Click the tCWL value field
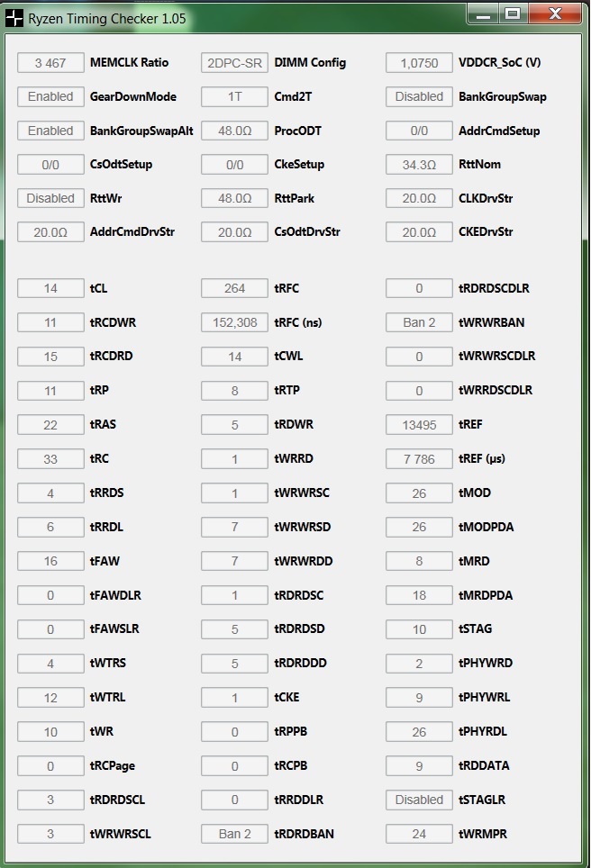Screen dimensions: 591x868 pyautogui.click(x=235, y=357)
